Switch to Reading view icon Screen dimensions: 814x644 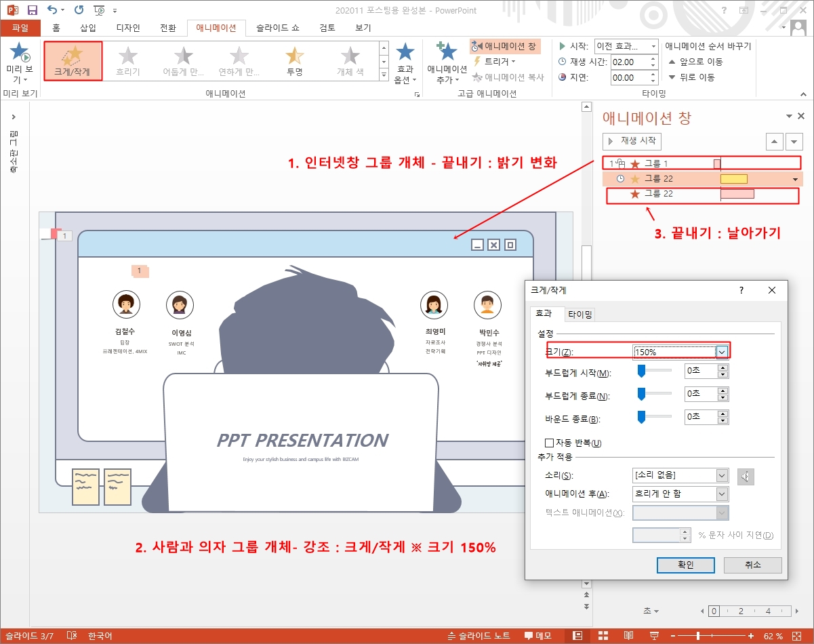click(x=628, y=636)
